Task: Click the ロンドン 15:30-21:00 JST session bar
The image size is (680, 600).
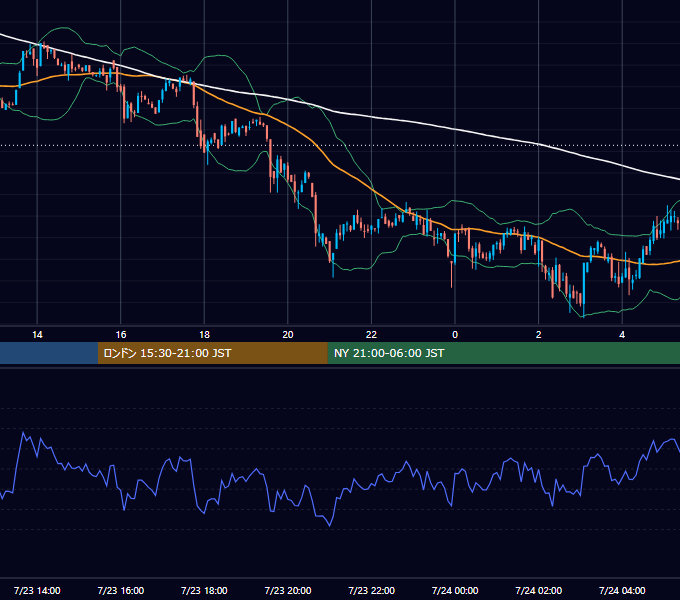Action: click(x=212, y=353)
